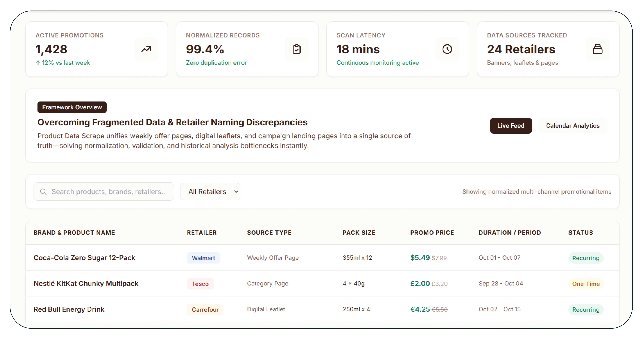Click the trending-up arrow icon in Active Promotions
Image resolution: width=644 pixels, height=339 pixels.
coord(146,49)
